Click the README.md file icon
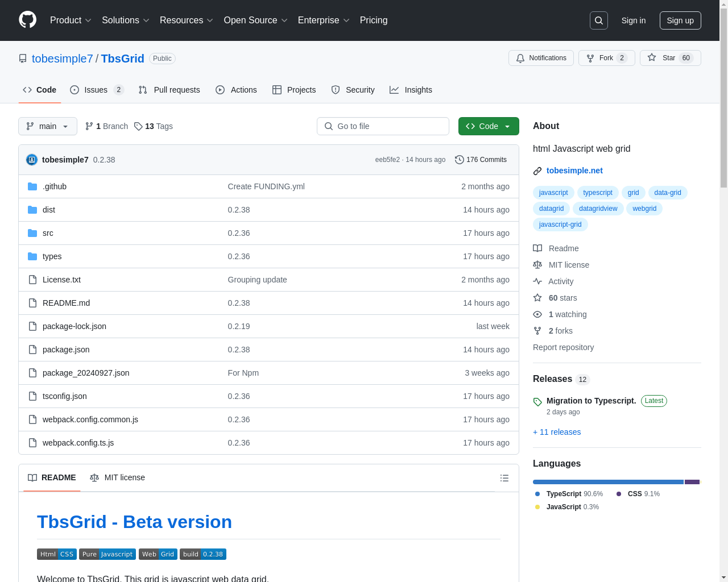Image resolution: width=728 pixels, height=582 pixels. [x=32, y=303]
